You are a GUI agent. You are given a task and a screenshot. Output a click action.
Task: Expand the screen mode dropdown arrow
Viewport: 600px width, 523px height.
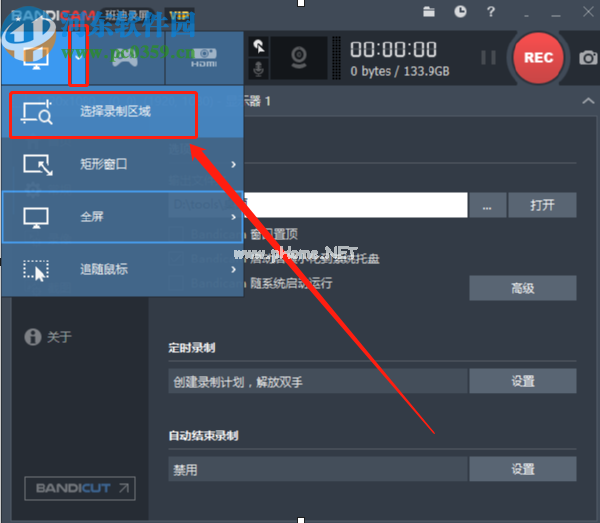pos(78,57)
